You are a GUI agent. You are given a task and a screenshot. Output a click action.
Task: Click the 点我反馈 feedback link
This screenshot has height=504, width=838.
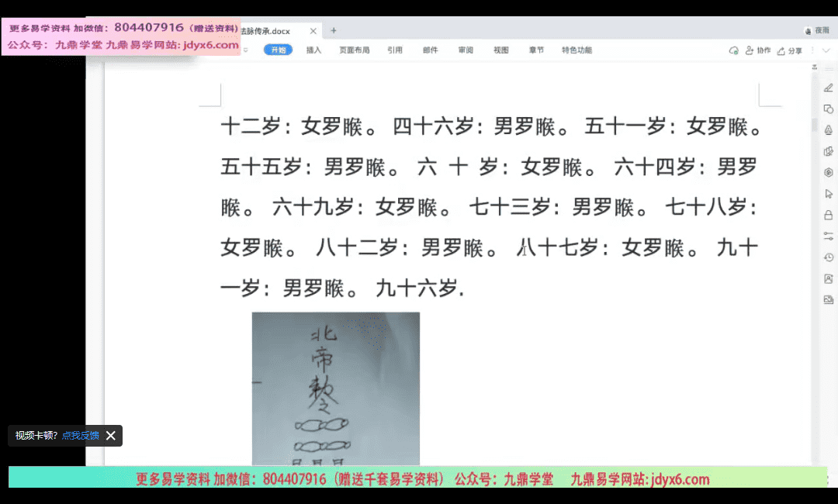(81, 436)
